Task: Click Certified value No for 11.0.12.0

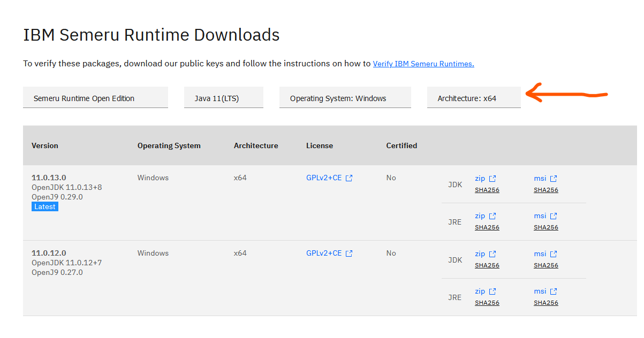Action: pos(391,253)
